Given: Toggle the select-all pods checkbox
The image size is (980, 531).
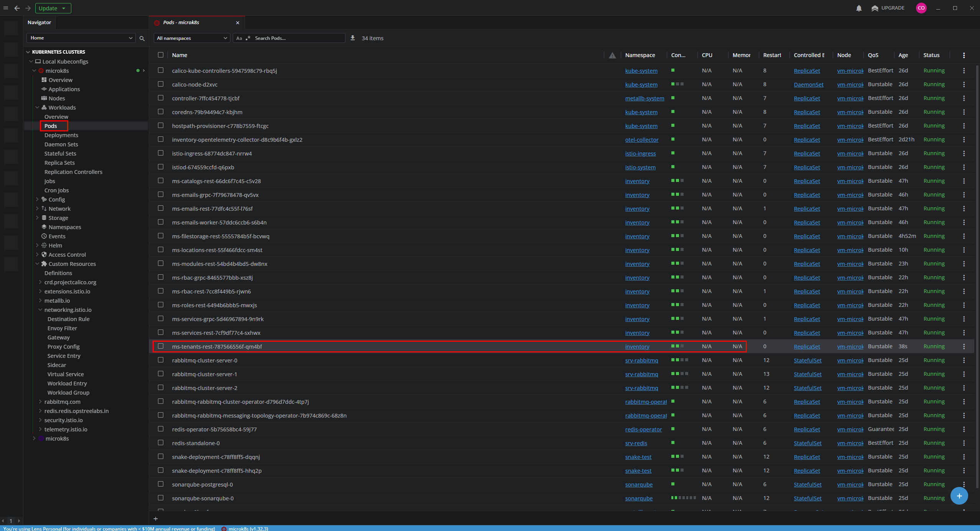Looking at the screenshot, I should click(x=161, y=55).
